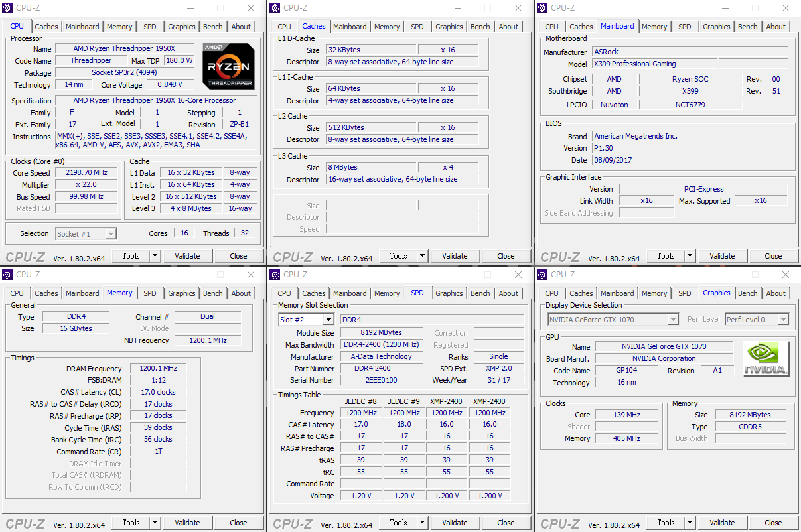The width and height of the screenshot is (801, 532).
Task: Switch to Bench tab in the CPU tab window
Action: [x=213, y=27]
